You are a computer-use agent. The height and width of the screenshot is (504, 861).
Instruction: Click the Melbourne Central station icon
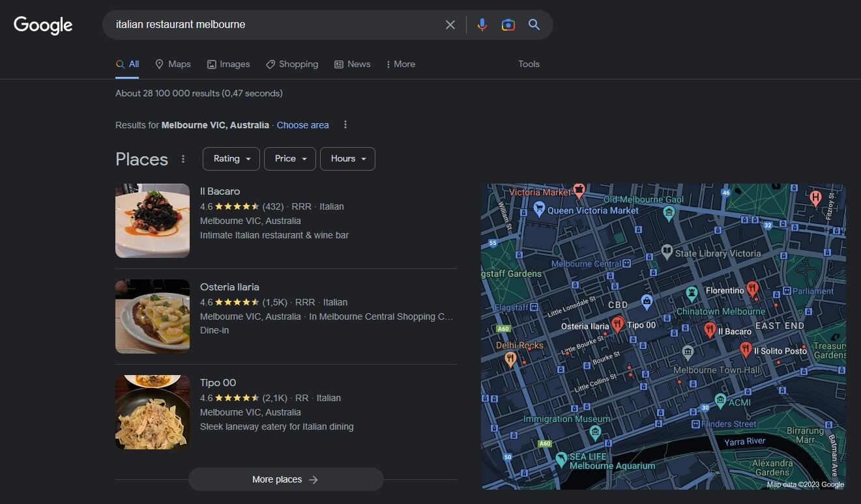(626, 264)
